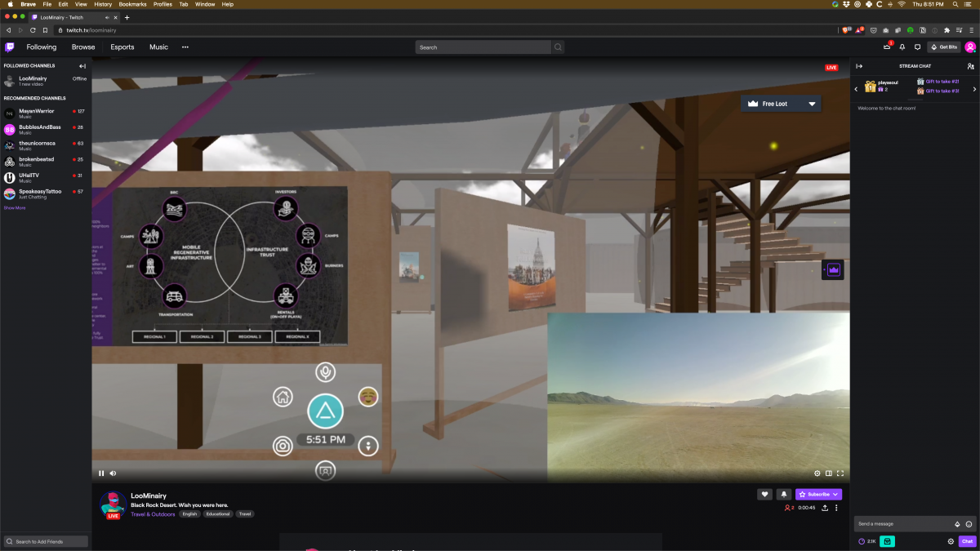
Task: Open the Whispers speech bubble icon
Action: point(917,47)
